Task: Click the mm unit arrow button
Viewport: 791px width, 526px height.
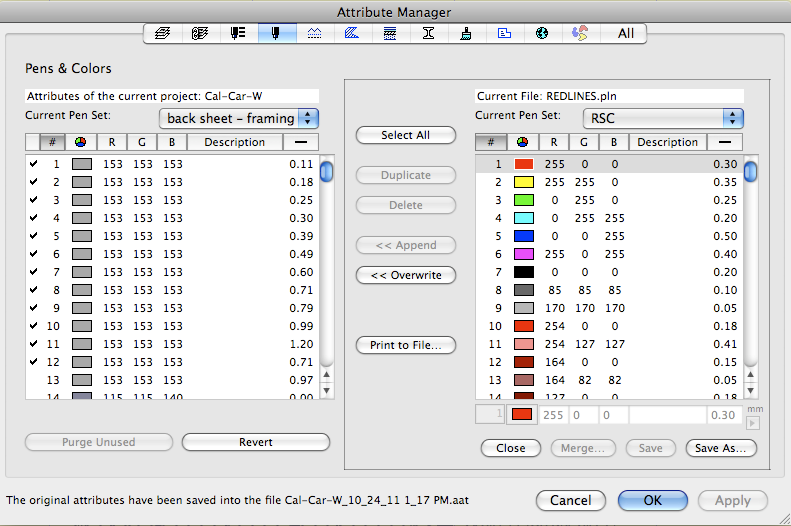Action: 753,423
